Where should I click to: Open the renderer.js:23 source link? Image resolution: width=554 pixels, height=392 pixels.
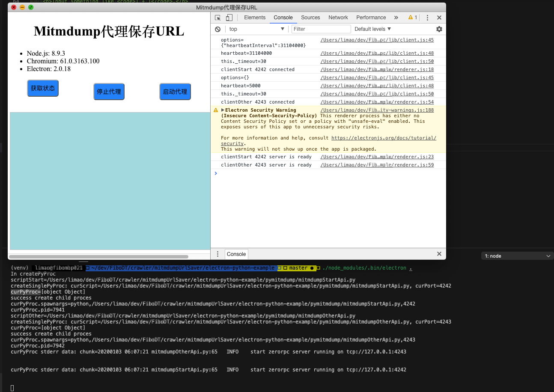click(377, 157)
